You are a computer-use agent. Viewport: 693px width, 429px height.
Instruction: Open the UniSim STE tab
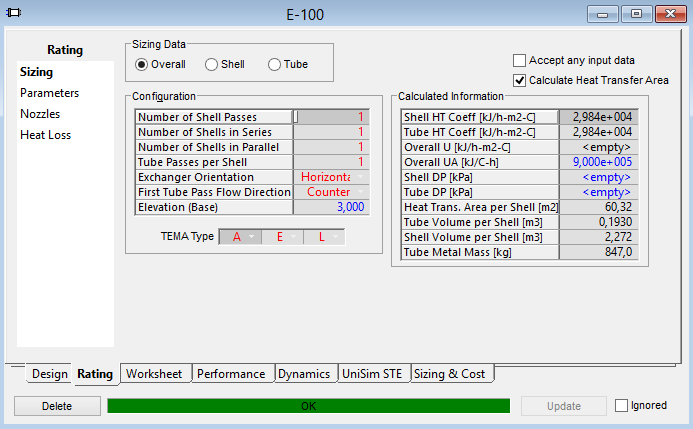point(372,374)
